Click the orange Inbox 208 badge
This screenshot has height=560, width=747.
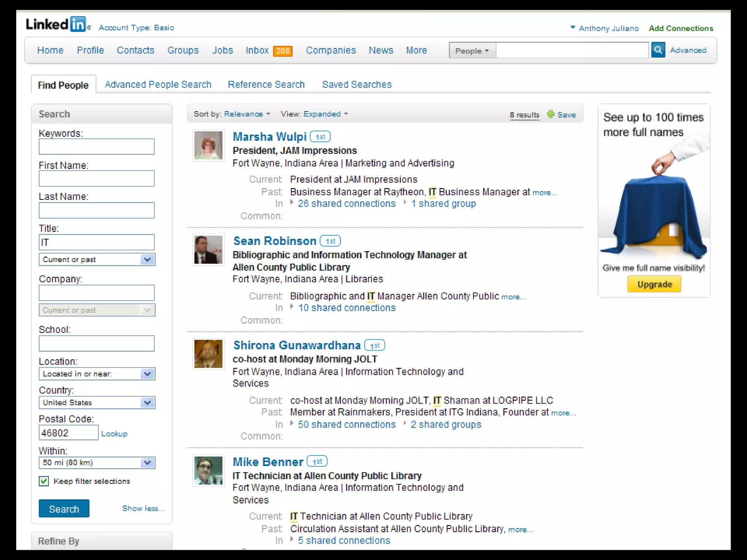(283, 51)
